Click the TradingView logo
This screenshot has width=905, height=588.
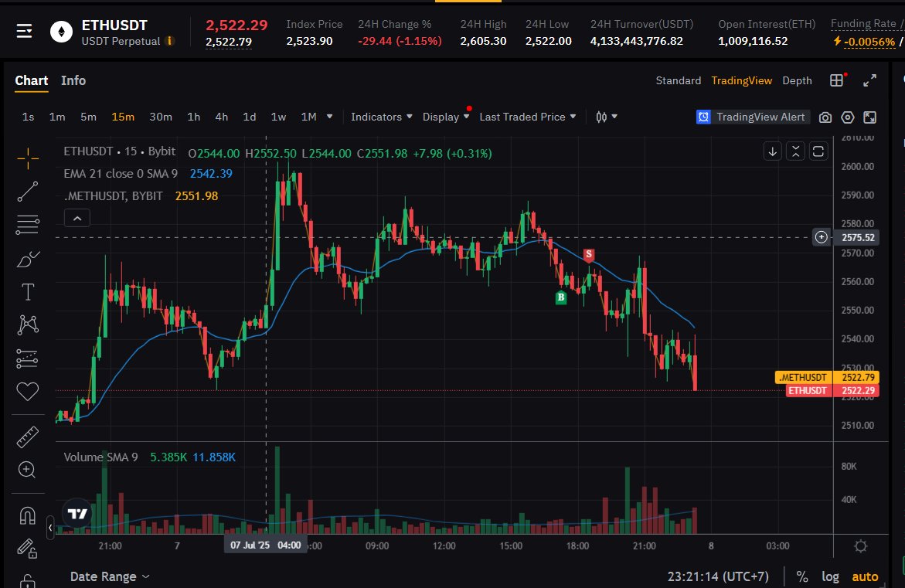77,513
